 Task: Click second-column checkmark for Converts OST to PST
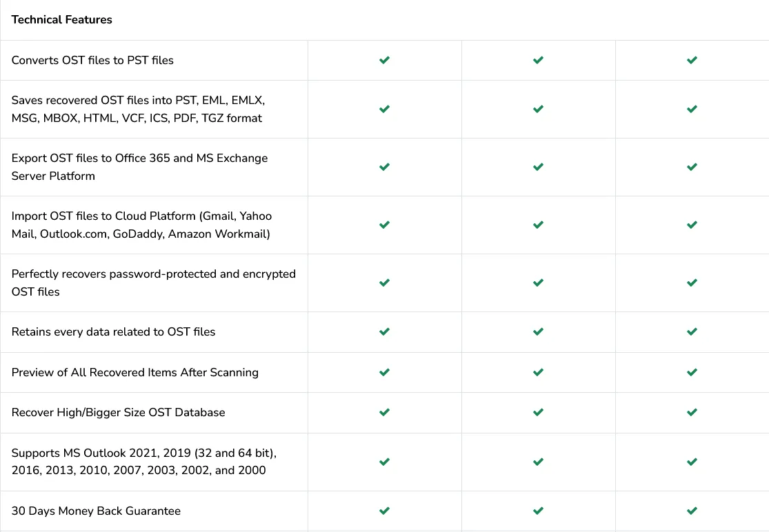pos(539,60)
